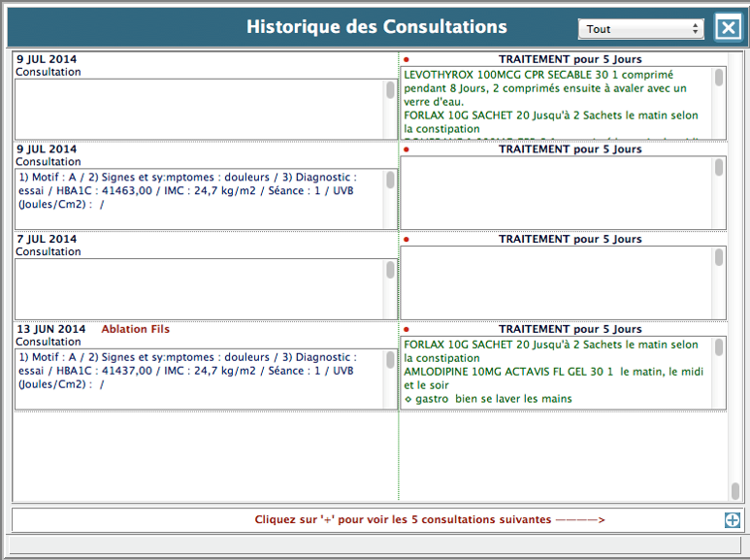Click red bullet beside 13 JUN 2014 treatment header
750x560 pixels.
[406, 330]
